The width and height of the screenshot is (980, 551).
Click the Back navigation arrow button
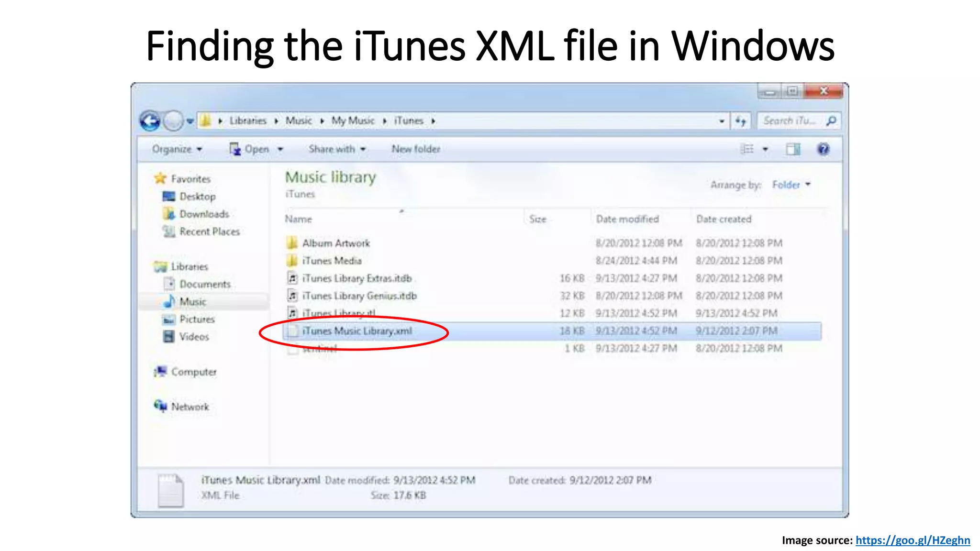(150, 121)
